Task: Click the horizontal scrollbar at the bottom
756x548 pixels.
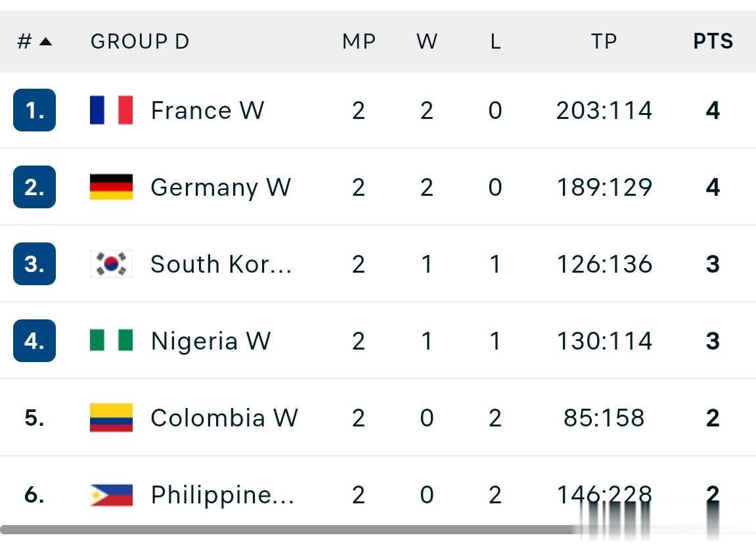Action: (289, 529)
